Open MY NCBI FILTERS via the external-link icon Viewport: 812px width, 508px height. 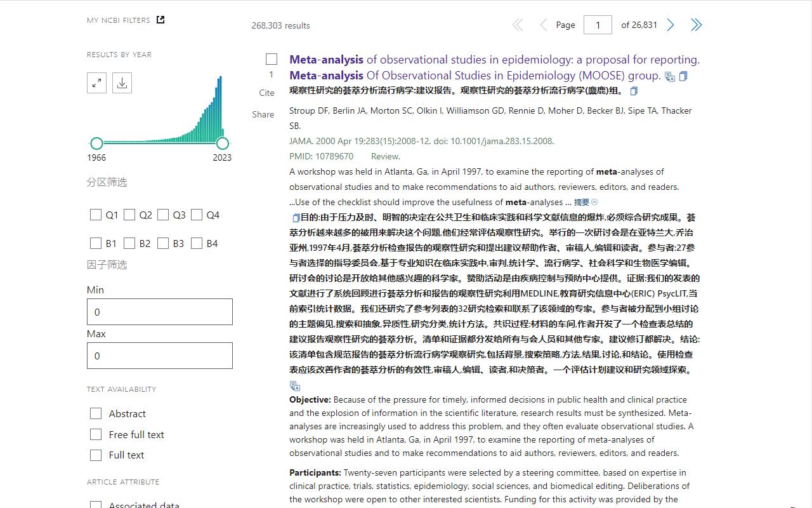(159, 20)
